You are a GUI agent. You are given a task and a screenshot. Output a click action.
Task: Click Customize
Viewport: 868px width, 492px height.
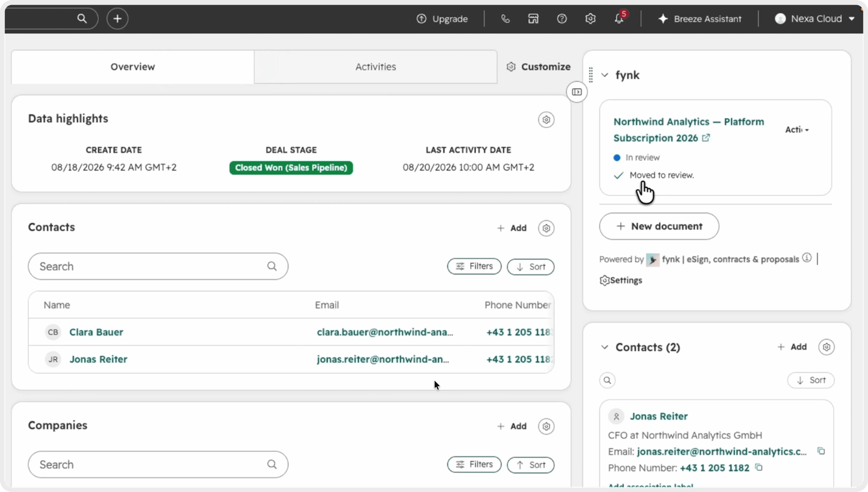(x=539, y=67)
